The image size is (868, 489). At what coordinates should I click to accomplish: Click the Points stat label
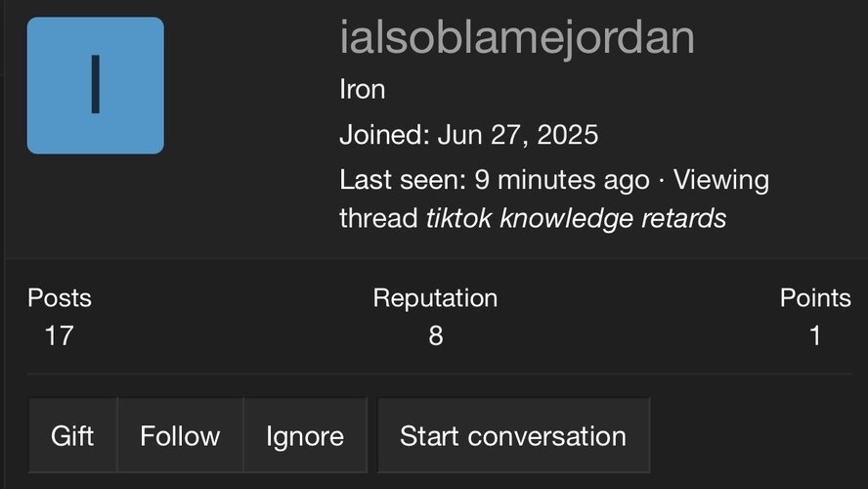pyautogui.click(x=815, y=298)
